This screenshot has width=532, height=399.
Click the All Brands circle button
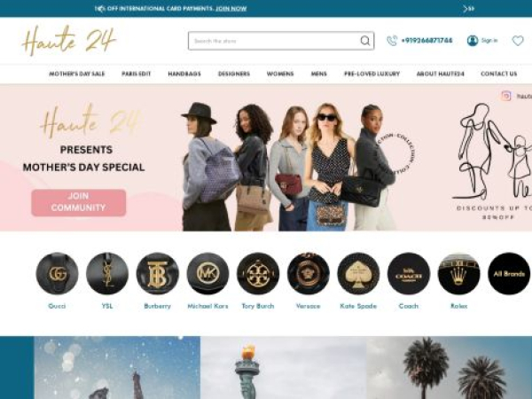pos(509,273)
